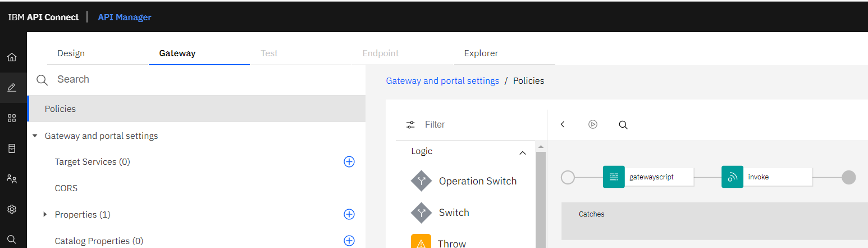The image size is (868, 248).
Task: Switch to the Design tab
Action: tap(71, 53)
